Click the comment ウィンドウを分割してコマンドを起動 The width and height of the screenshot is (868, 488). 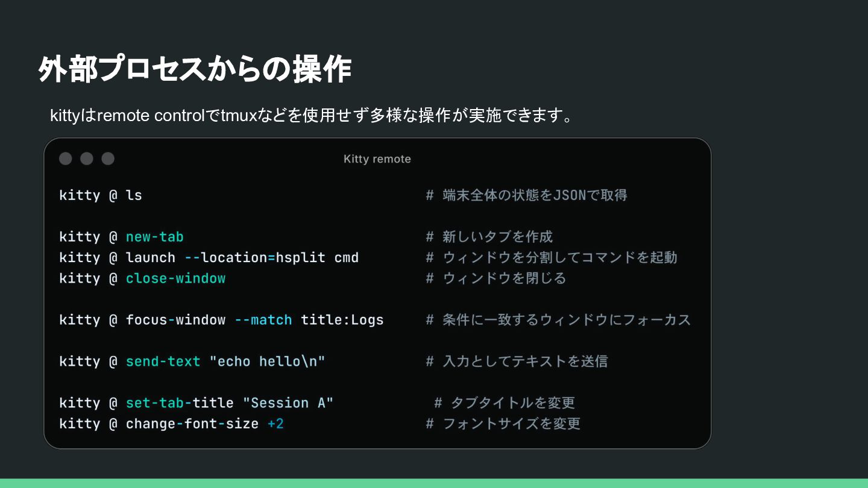(x=552, y=258)
